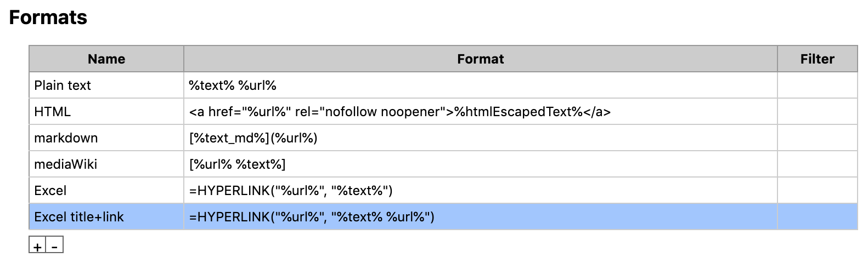Select the HTML name cell
Screen dimensions: 868x263
tap(53, 112)
